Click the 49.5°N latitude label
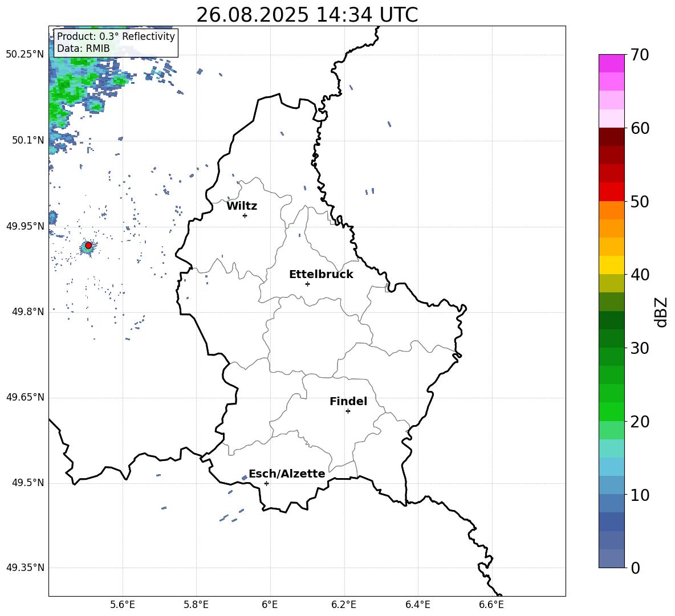This screenshot has width=675, height=616. coord(28,483)
